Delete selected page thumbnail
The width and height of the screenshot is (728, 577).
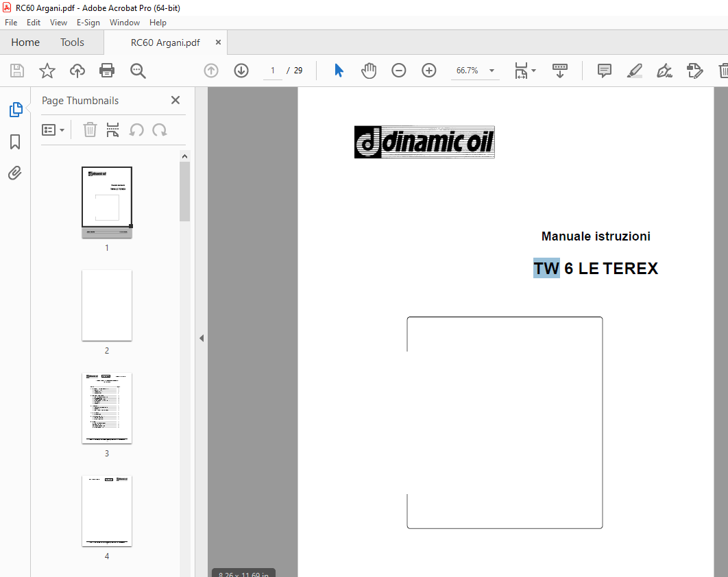pyautogui.click(x=90, y=130)
